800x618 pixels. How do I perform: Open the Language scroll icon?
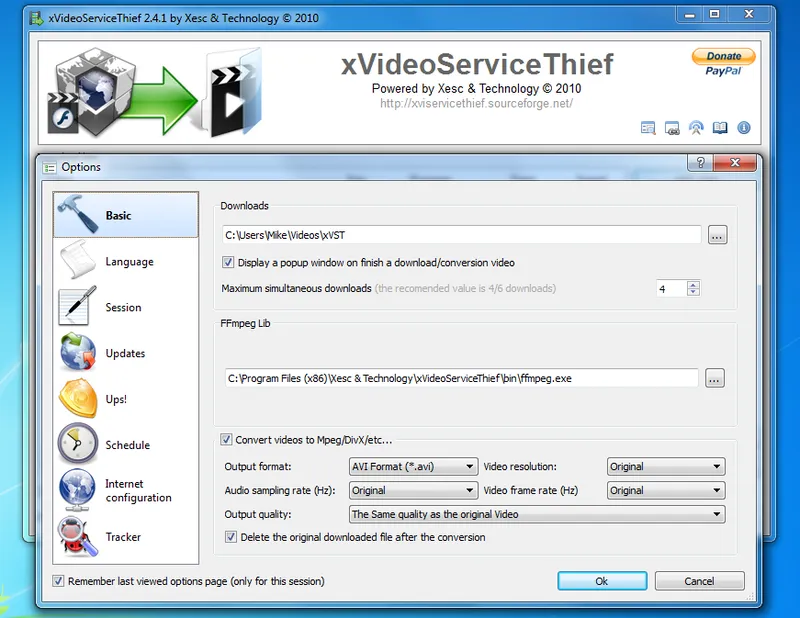(x=78, y=262)
